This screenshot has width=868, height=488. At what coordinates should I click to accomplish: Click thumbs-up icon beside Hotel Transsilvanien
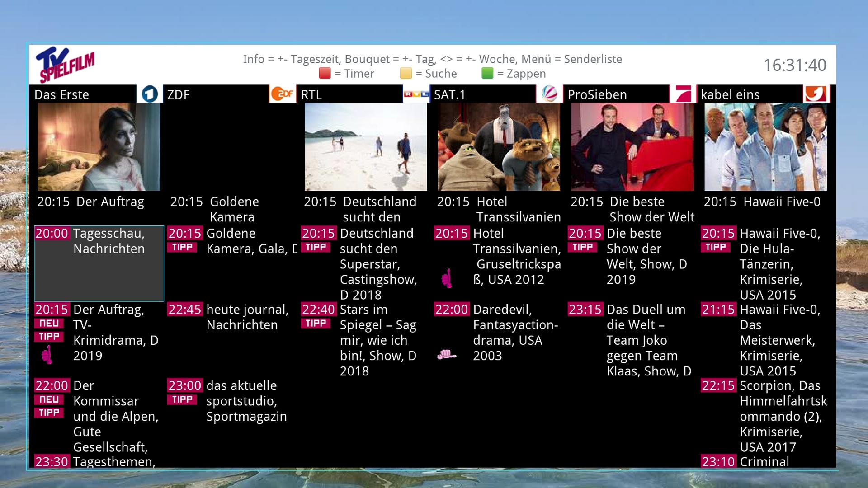click(447, 278)
